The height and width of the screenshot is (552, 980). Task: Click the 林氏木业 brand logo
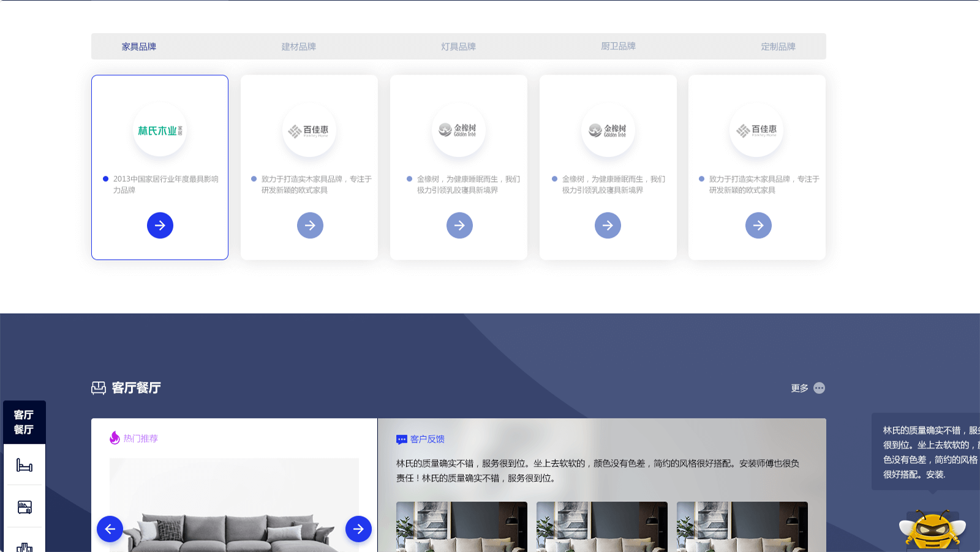click(160, 130)
